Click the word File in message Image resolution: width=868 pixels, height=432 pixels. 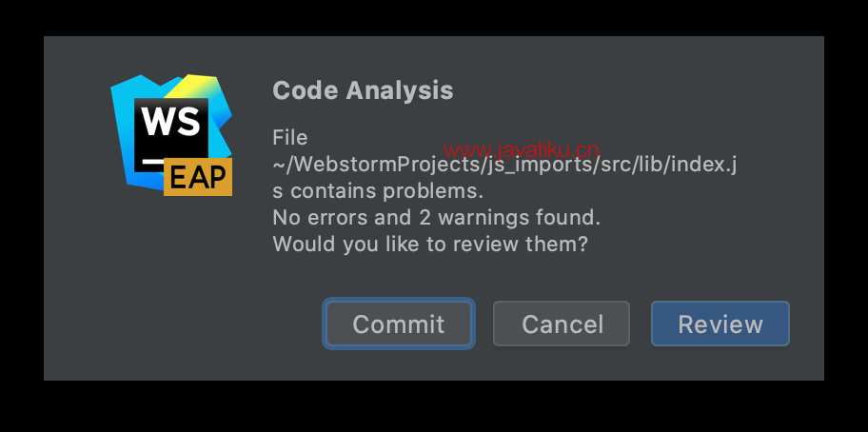coord(290,138)
